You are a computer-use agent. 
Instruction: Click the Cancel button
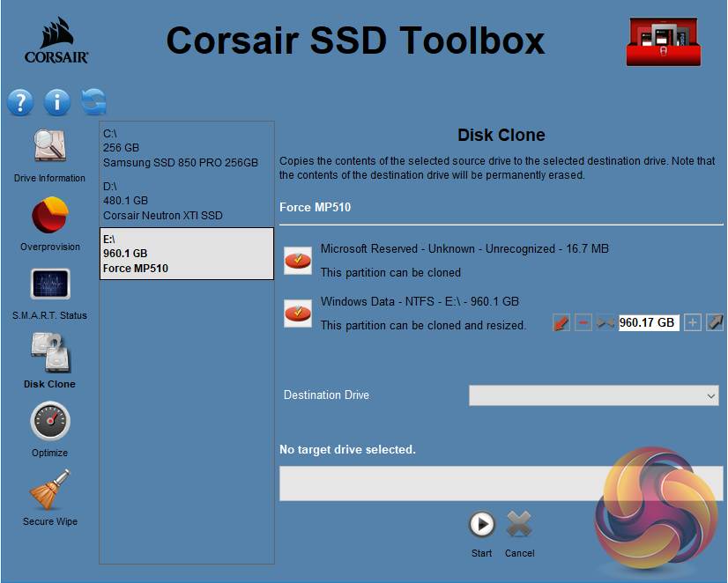[x=520, y=526]
